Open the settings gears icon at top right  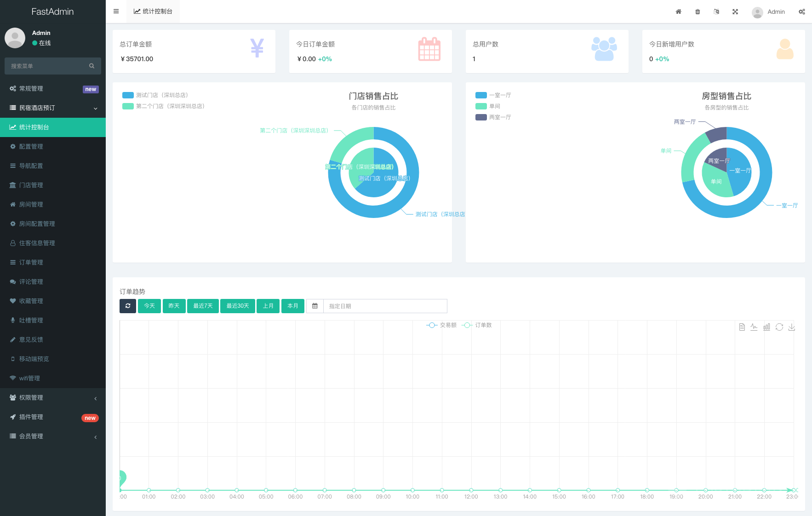[x=801, y=11]
